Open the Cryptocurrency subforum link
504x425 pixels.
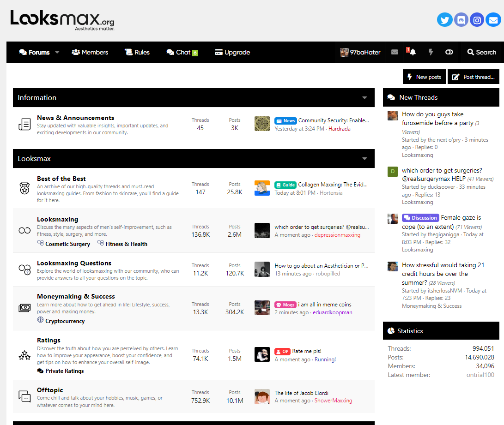[65, 321]
